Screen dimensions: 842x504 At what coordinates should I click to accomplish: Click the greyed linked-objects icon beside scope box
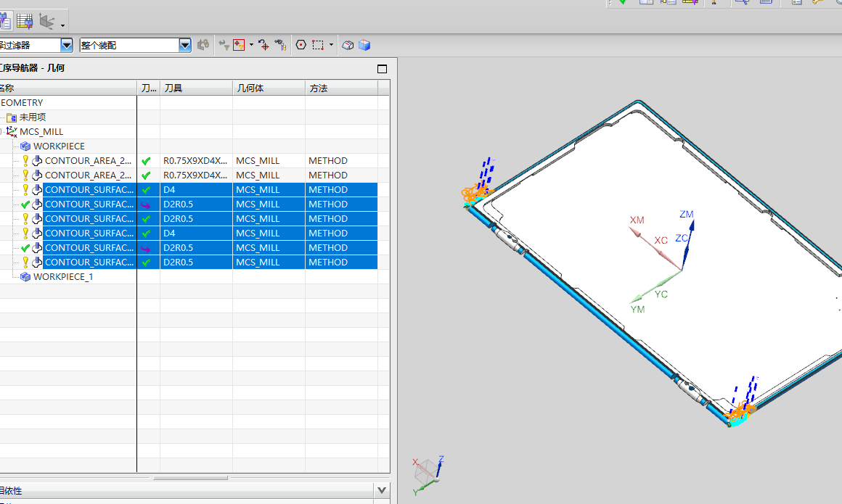pyautogui.click(x=203, y=45)
